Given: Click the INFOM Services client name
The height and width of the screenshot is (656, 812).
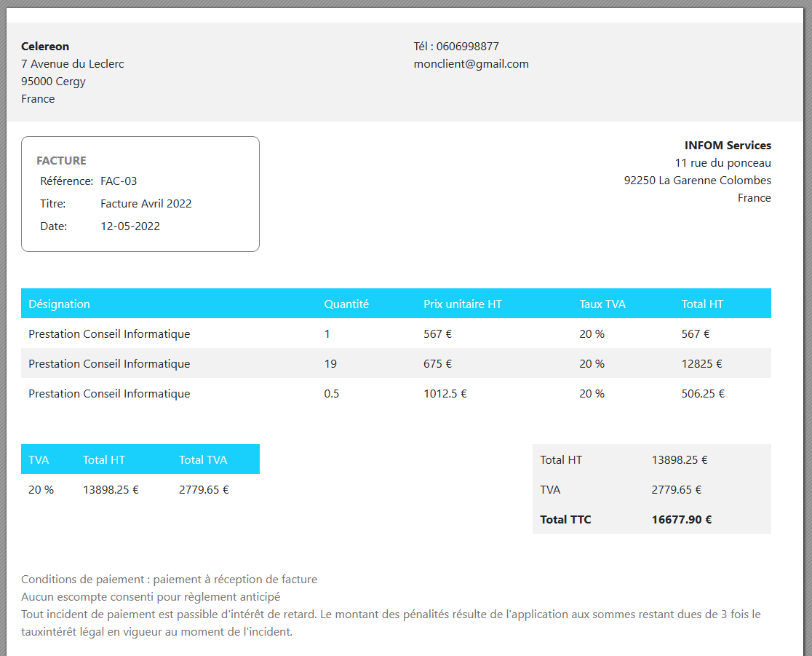Looking at the screenshot, I should click(727, 146).
